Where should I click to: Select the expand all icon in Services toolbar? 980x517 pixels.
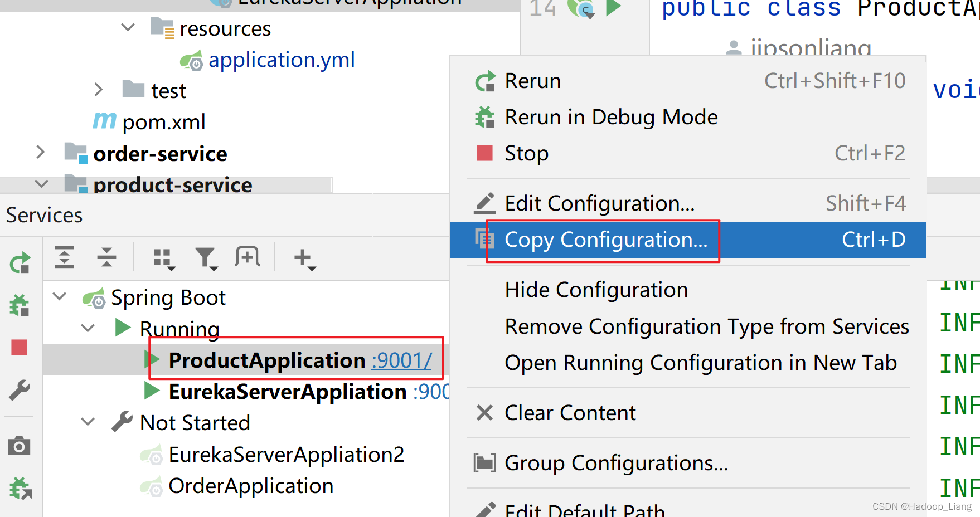tap(64, 257)
